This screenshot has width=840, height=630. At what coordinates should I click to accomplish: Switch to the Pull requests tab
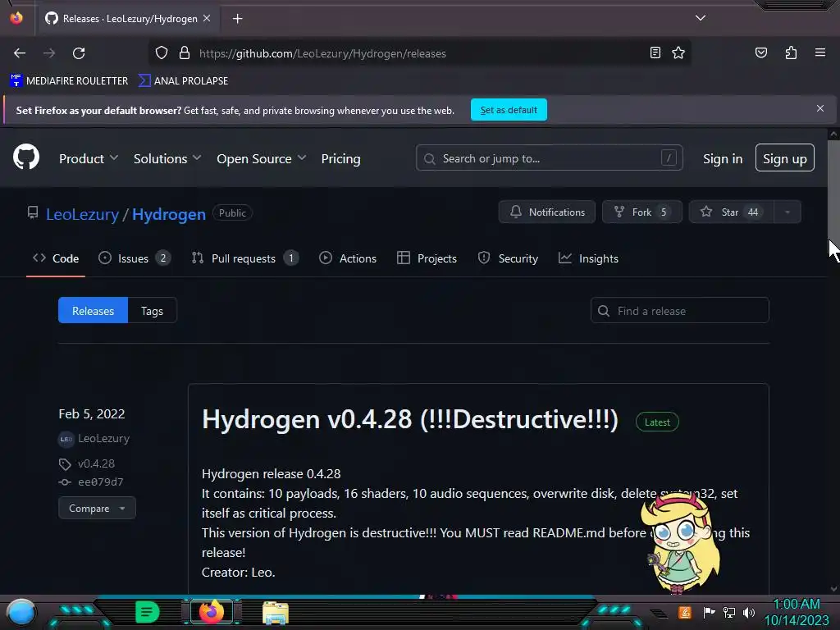(x=244, y=258)
